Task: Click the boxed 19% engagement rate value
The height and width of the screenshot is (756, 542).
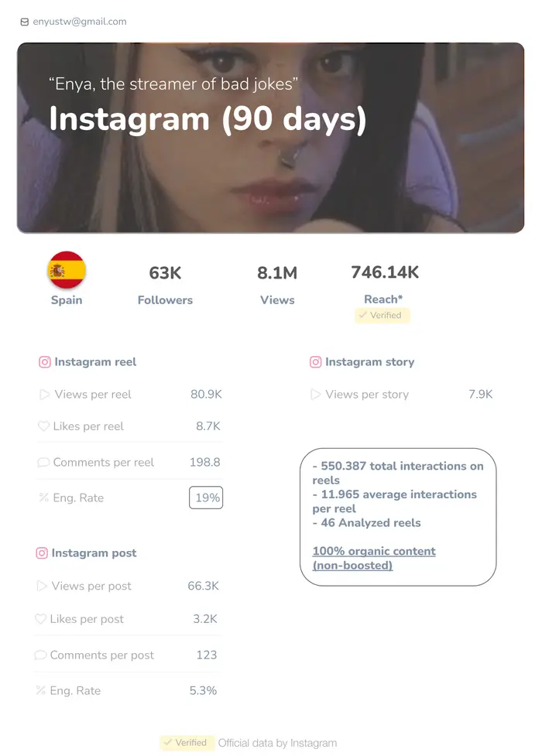Action: click(206, 498)
